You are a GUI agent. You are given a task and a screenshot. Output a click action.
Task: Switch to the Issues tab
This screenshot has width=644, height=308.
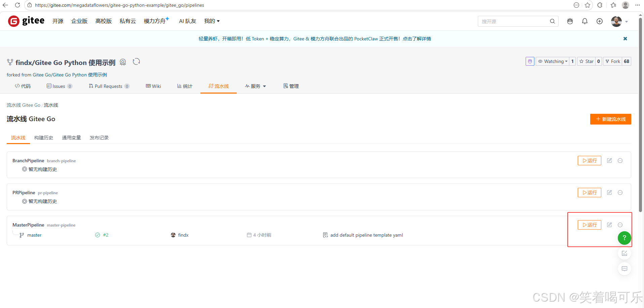click(x=59, y=86)
